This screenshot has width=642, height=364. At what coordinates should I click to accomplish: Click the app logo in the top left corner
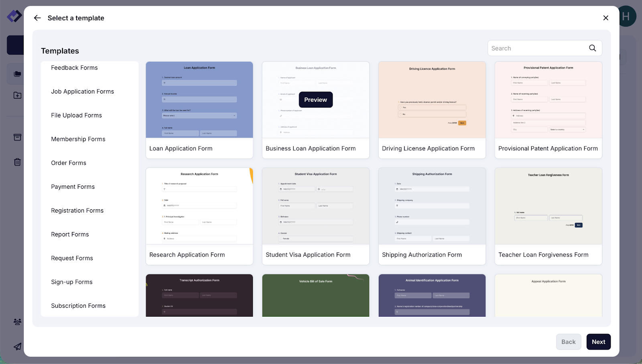tap(14, 16)
